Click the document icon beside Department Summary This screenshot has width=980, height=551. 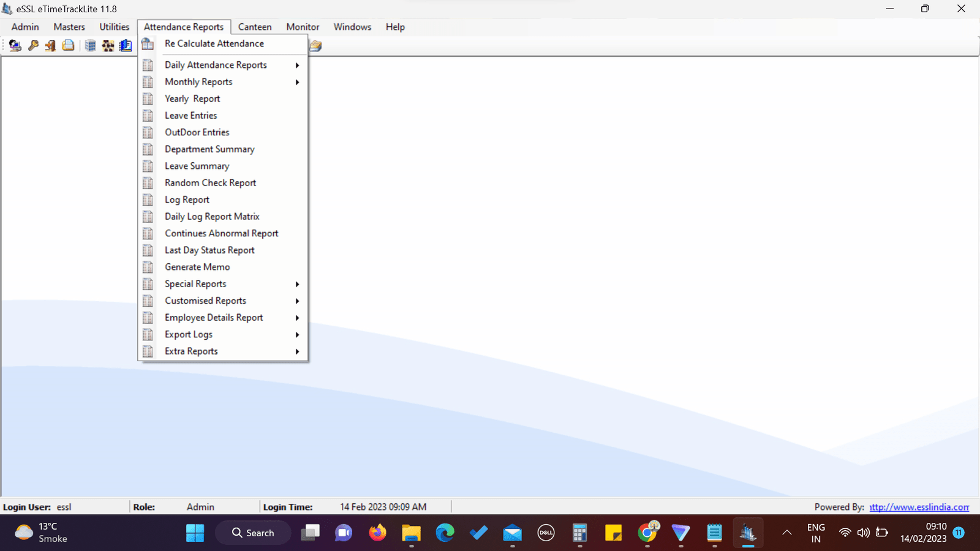[x=148, y=149]
